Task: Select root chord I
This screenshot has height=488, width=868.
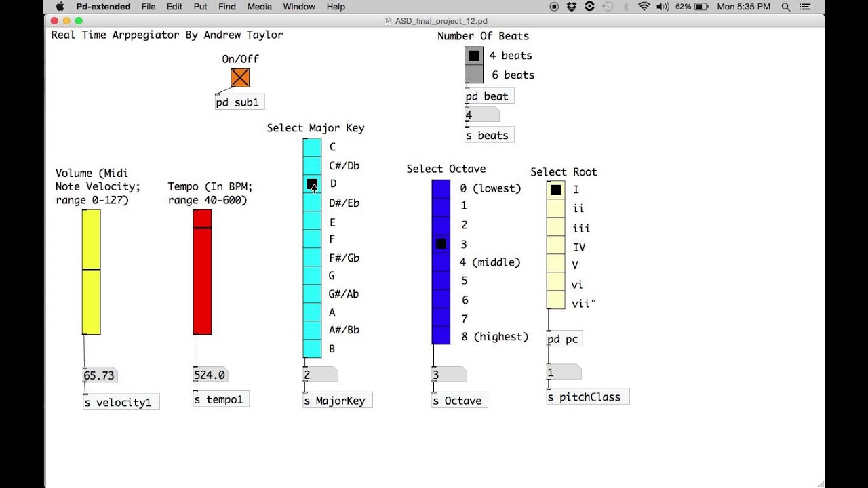Action: 556,190
